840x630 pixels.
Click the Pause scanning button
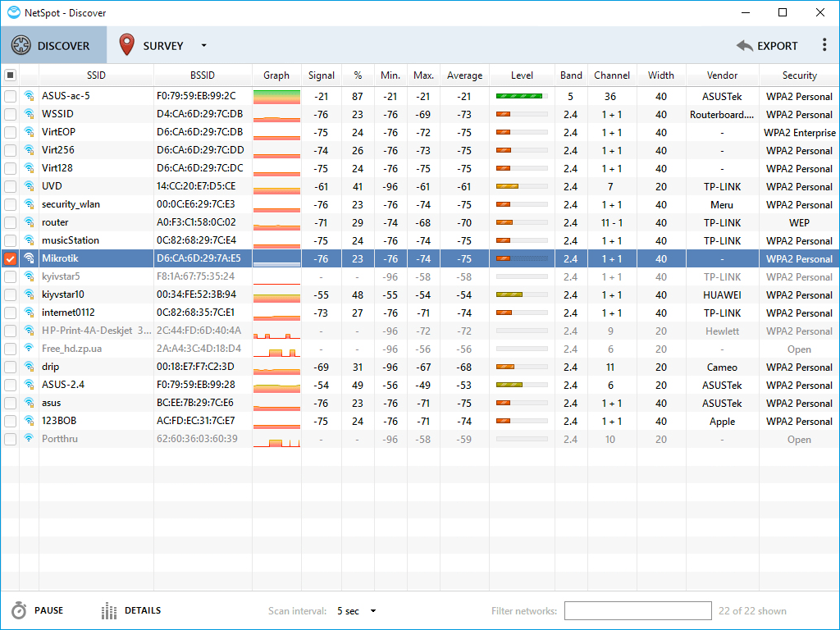point(38,610)
